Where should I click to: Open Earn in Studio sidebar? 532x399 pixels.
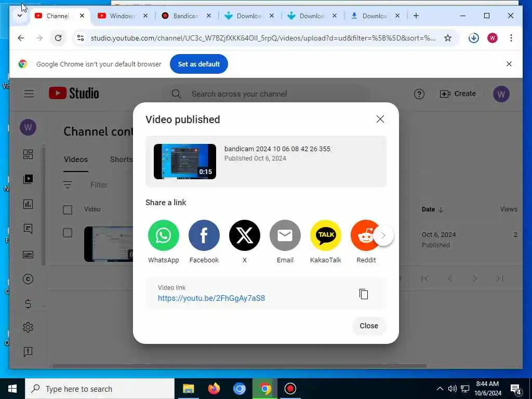[28, 303]
